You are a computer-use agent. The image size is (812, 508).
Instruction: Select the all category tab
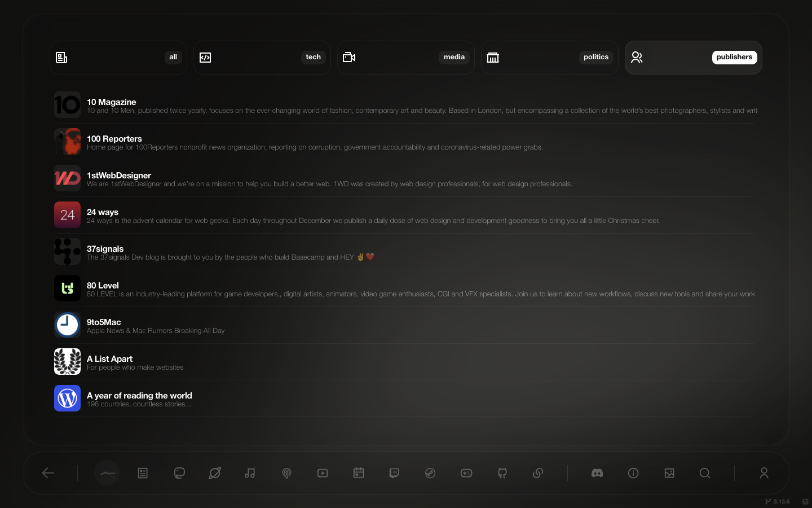118,58
